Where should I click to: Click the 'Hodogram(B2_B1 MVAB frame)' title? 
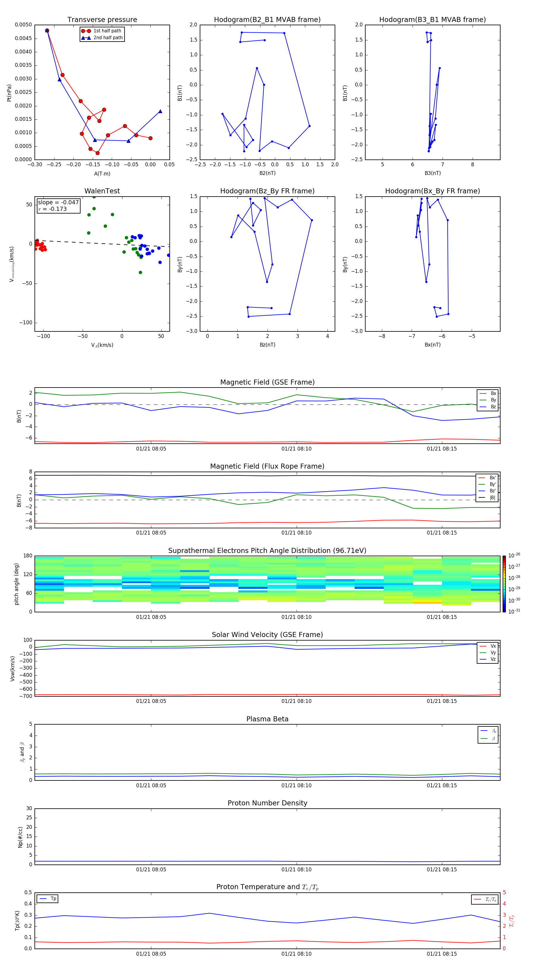267,20
